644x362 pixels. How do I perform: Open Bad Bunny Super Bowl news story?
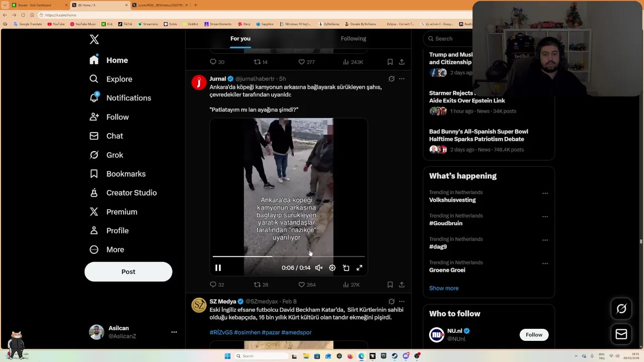click(489, 140)
